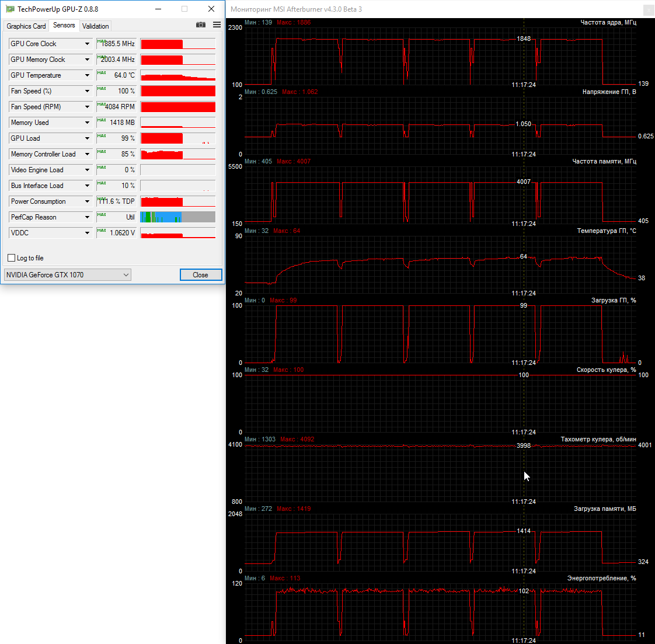Minimize the TechPowerUp GPU-Z window

pos(159,9)
